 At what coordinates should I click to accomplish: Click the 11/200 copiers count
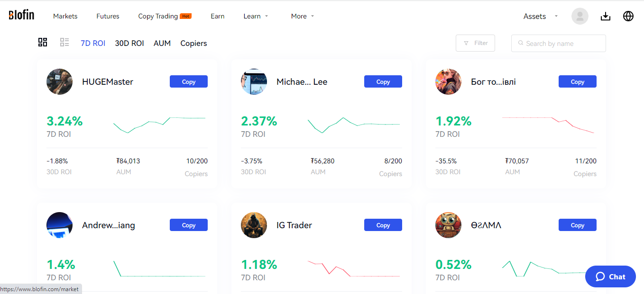point(586,161)
